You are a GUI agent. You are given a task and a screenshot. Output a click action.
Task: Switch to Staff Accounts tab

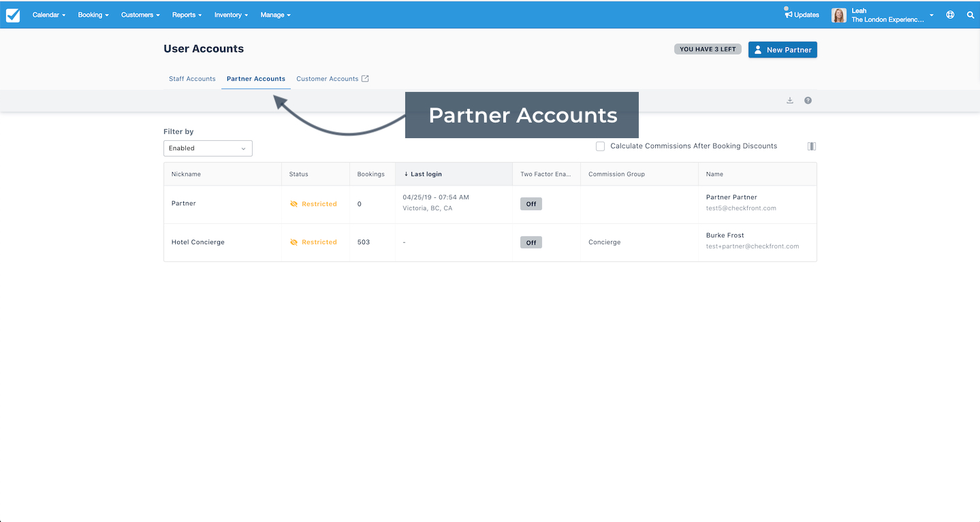[x=192, y=79]
